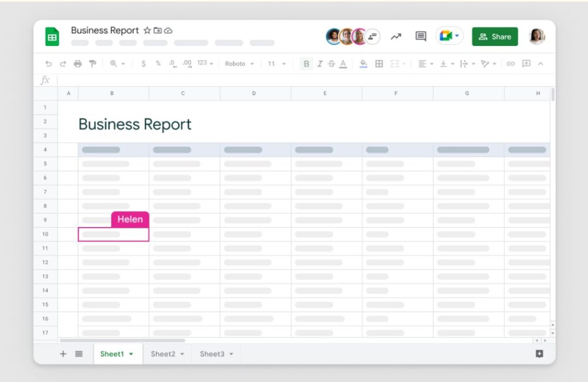
Task: Select Helen's highlighted cell B10
Action: click(x=113, y=235)
